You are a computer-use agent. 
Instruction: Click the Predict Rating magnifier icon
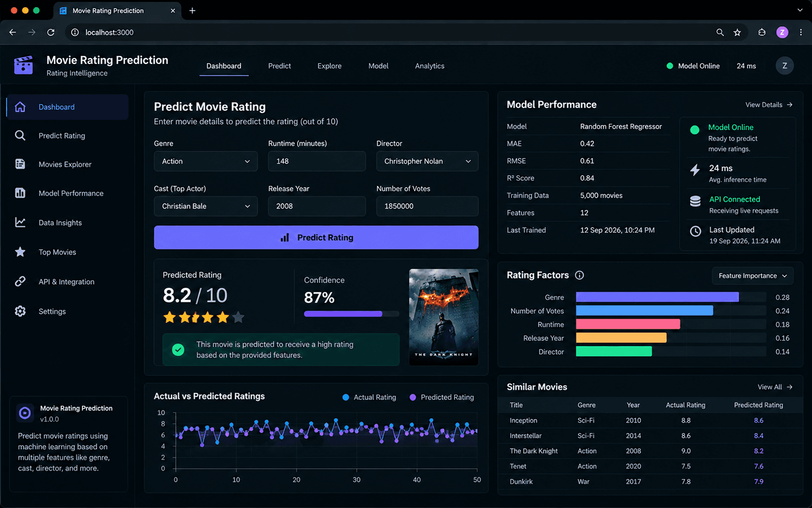pyautogui.click(x=20, y=136)
